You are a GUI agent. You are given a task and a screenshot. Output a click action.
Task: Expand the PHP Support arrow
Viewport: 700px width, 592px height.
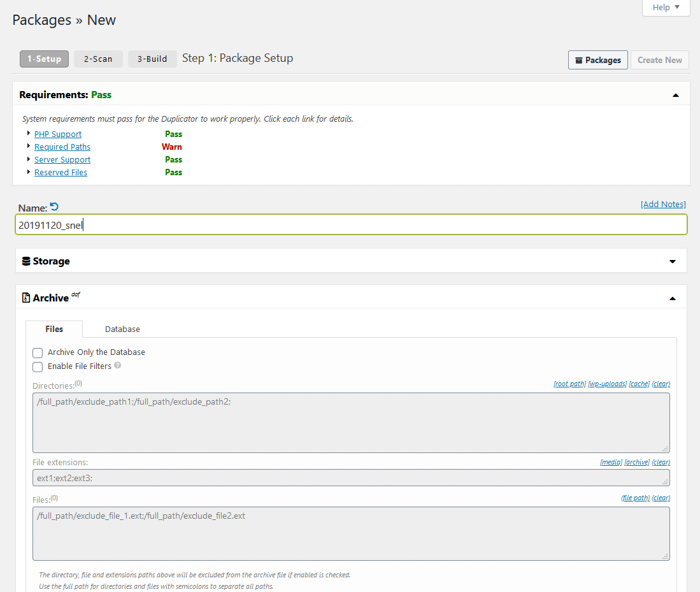click(x=29, y=134)
